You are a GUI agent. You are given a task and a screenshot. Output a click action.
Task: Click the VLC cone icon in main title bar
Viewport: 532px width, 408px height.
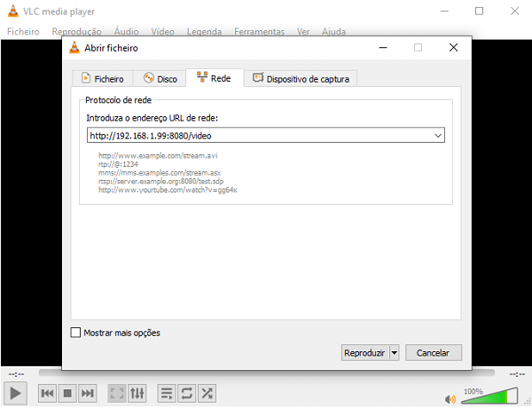point(13,11)
